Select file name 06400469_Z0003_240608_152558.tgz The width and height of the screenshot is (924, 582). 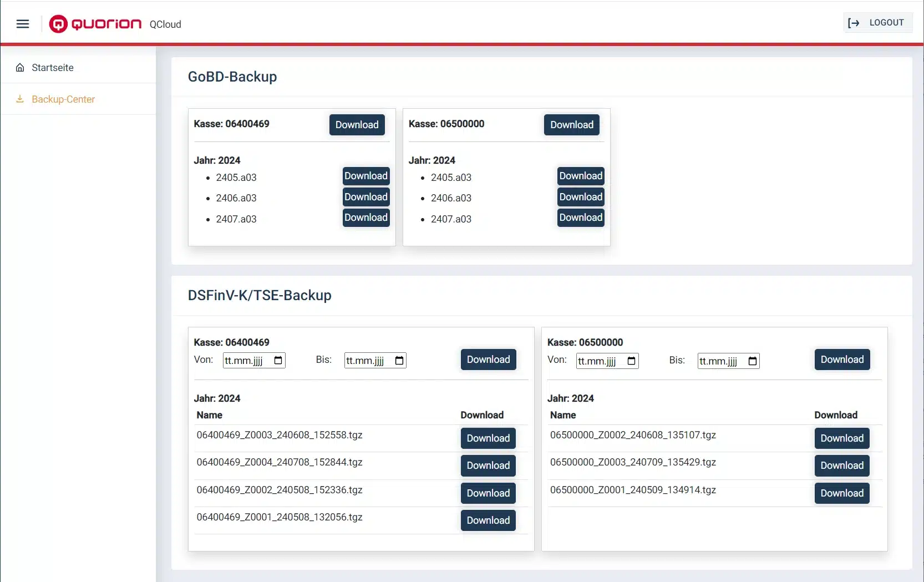[x=280, y=435]
